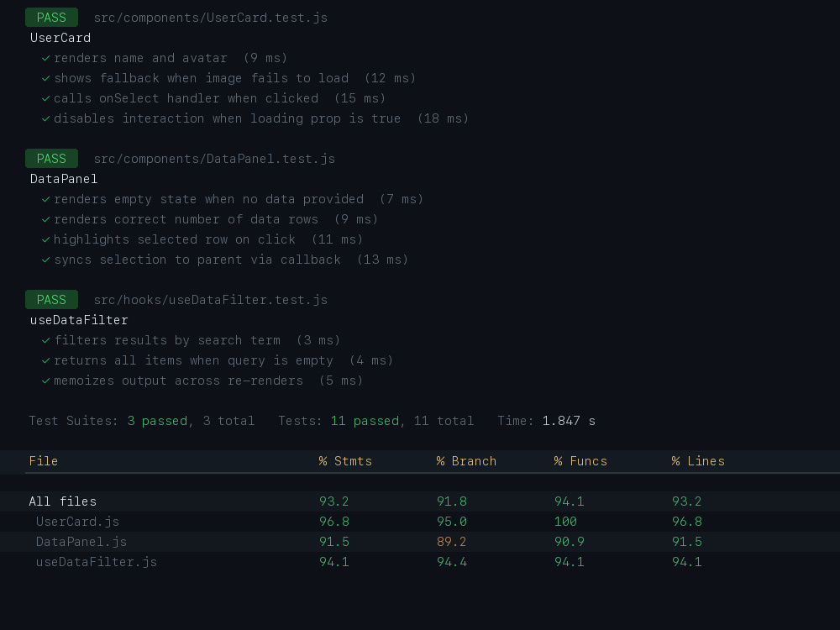Viewport: 840px width, 630px height.
Task: Select test 'renders correct number of data rows'
Action: click(186, 219)
